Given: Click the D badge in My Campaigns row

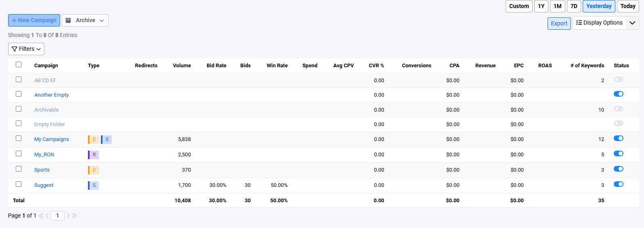Looking at the screenshot, I should [x=94, y=139].
